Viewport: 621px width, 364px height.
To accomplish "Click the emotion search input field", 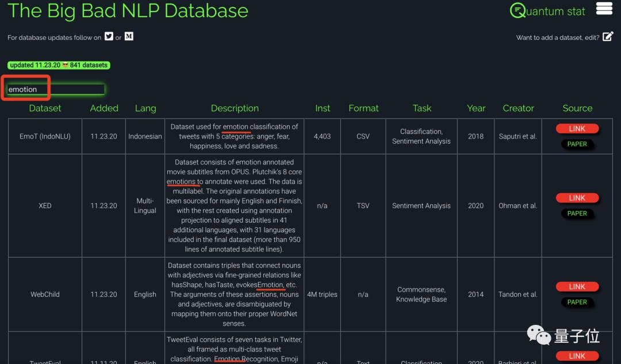I will (x=55, y=89).
